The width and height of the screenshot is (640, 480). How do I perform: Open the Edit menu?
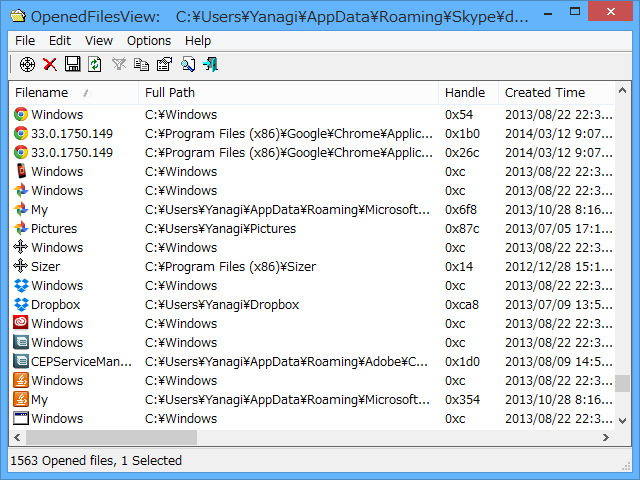click(x=60, y=41)
